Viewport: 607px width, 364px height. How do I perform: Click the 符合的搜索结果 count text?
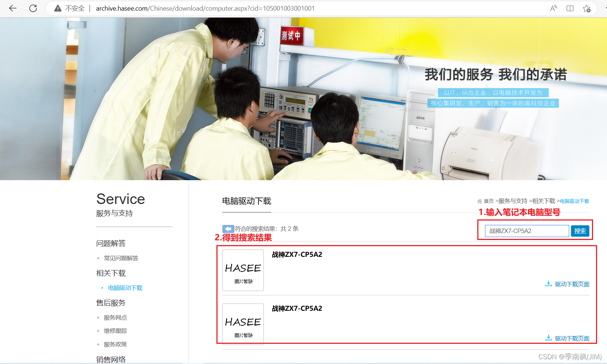[267, 229]
